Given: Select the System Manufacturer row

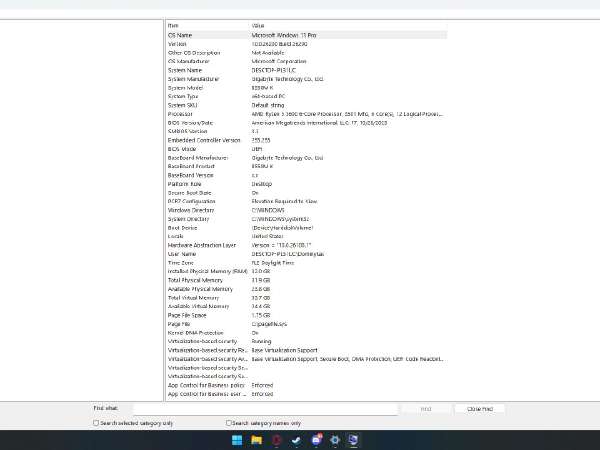Looking at the screenshot, I should click(307, 79).
